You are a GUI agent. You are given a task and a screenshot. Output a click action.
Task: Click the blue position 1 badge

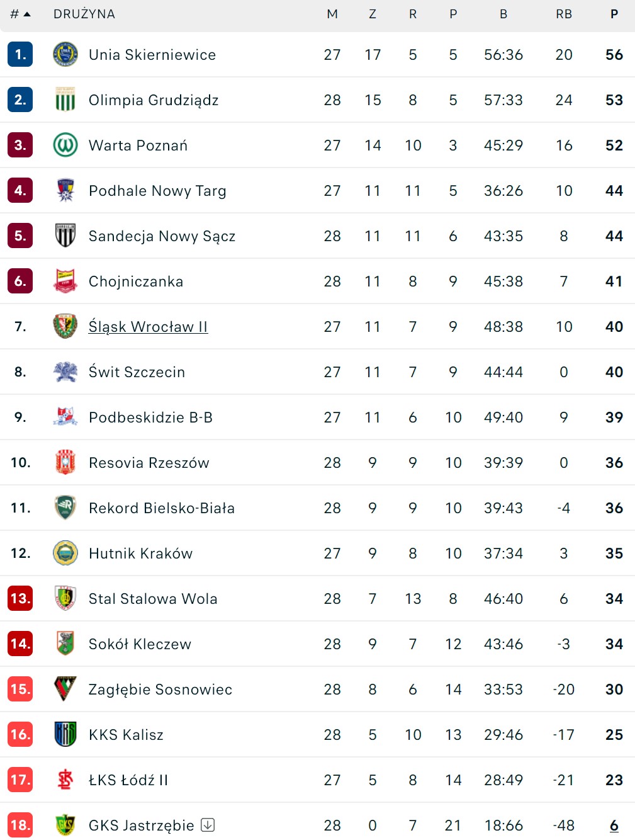point(20,55)
